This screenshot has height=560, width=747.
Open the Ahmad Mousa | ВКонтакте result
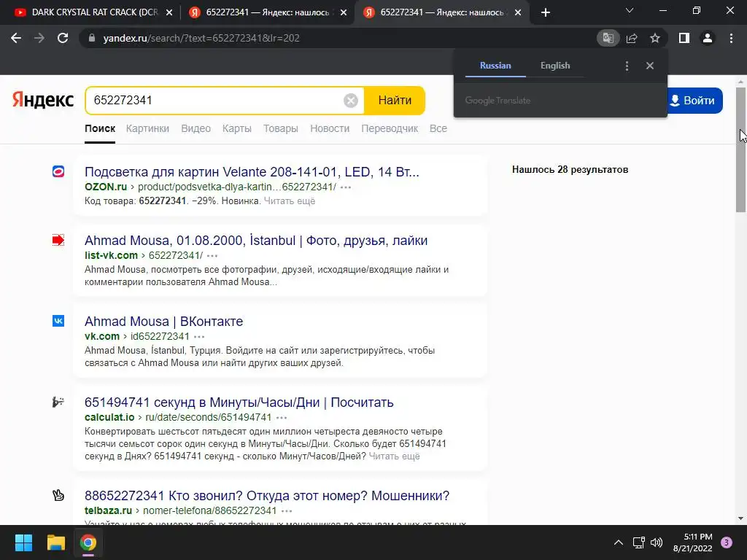coord(164,322)
